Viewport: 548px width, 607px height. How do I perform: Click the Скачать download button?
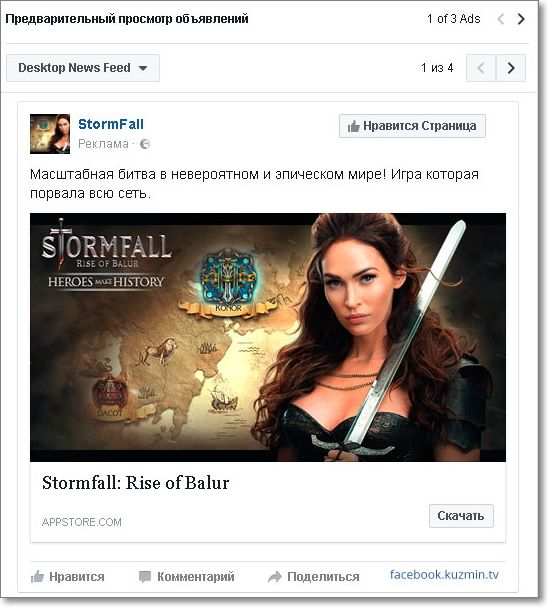click(461, 516)
